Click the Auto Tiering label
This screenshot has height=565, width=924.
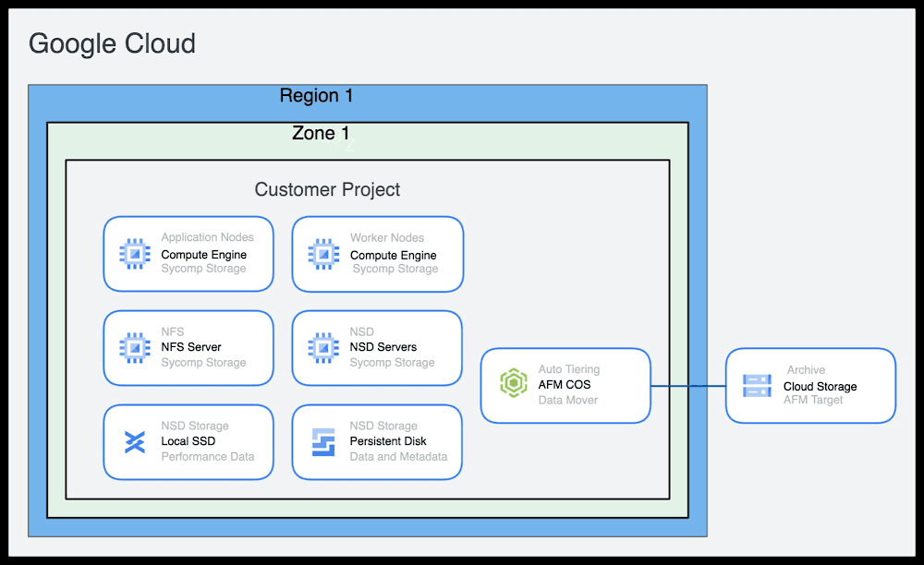point(569,369)
